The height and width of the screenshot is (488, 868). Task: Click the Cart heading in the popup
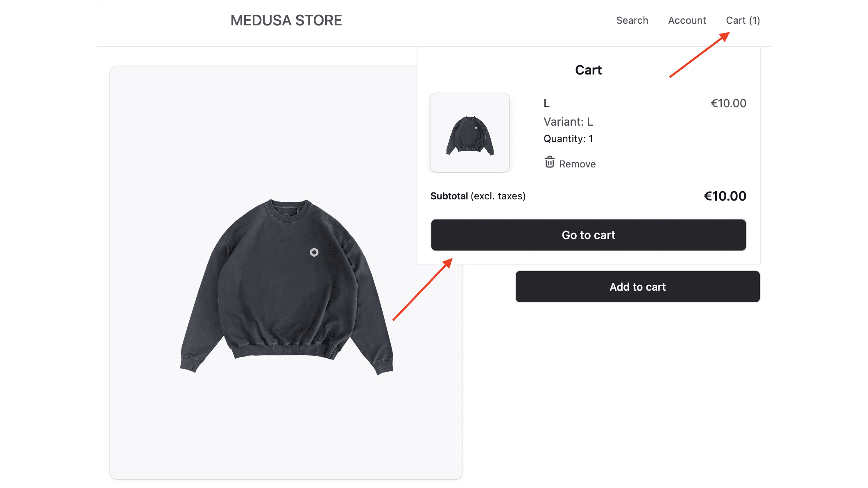pyautogui.click(x=588, y=70)
